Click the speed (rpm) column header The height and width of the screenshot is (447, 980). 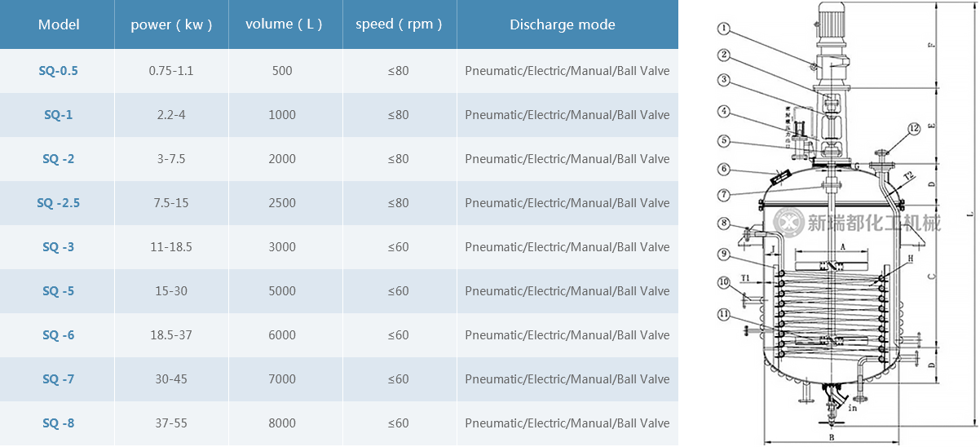(399, 24)
